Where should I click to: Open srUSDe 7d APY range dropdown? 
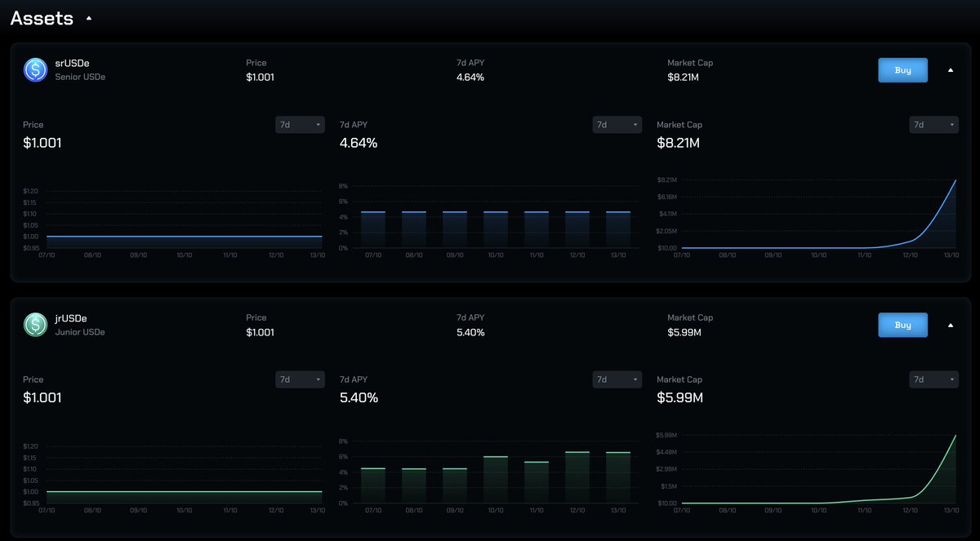617,125
